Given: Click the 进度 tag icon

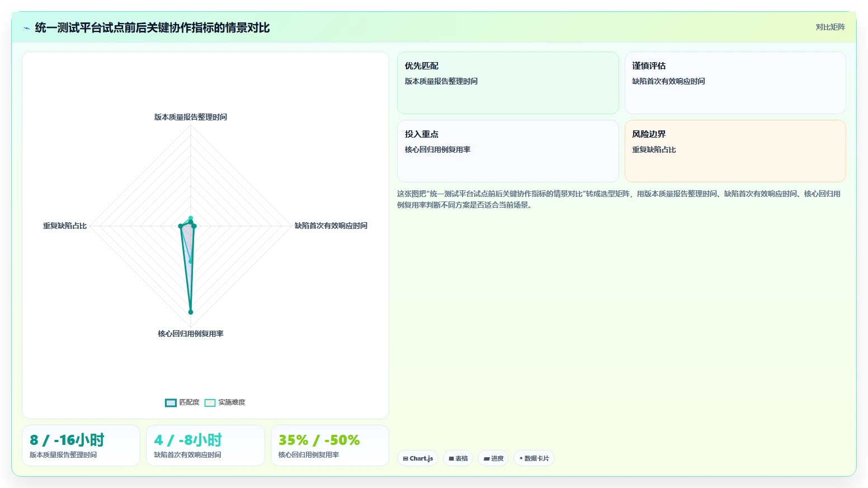Looking at the screenshot, I should (x=487, y=458).
